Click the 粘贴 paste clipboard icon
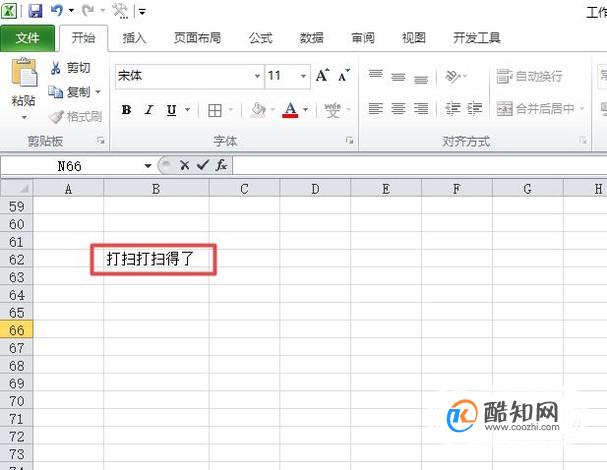 24,73
